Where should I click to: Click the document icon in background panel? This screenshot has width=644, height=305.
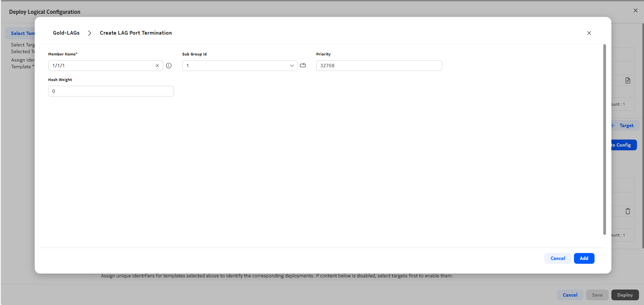coord(627,80)
